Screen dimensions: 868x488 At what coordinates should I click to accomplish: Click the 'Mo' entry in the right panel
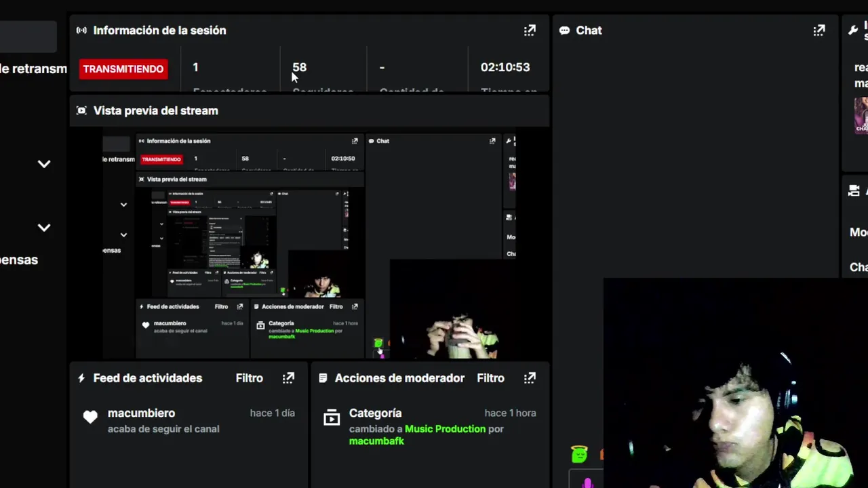click(859, 232)
